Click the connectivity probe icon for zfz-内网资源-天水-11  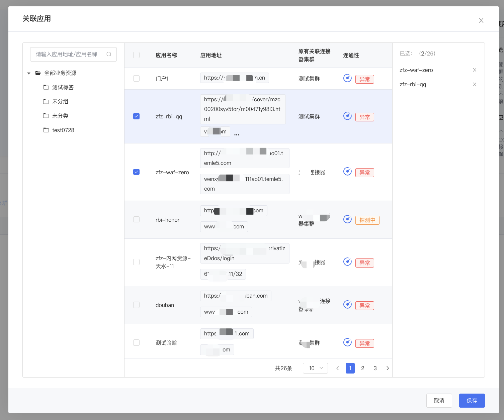[x=347, y=262]
